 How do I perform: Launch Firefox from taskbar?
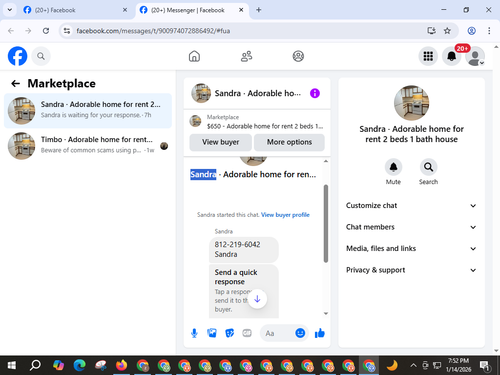122,366
